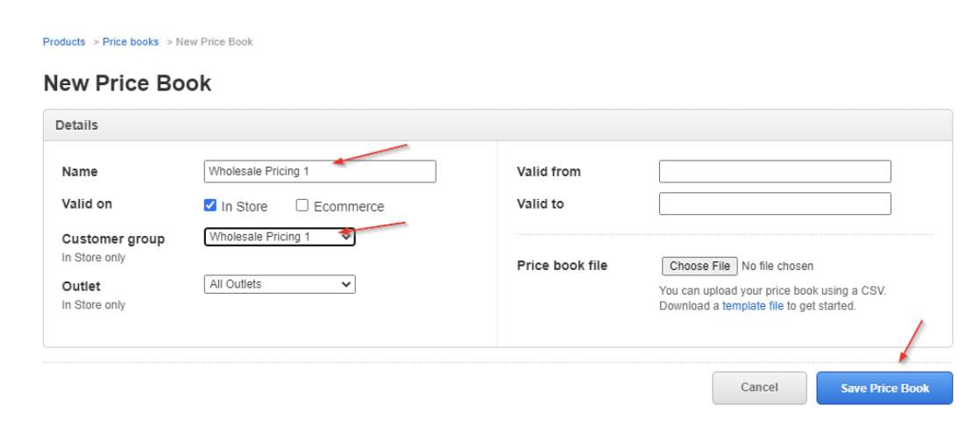
Task: Open the Customer group dropdown
Action: [x=279, y=237]
